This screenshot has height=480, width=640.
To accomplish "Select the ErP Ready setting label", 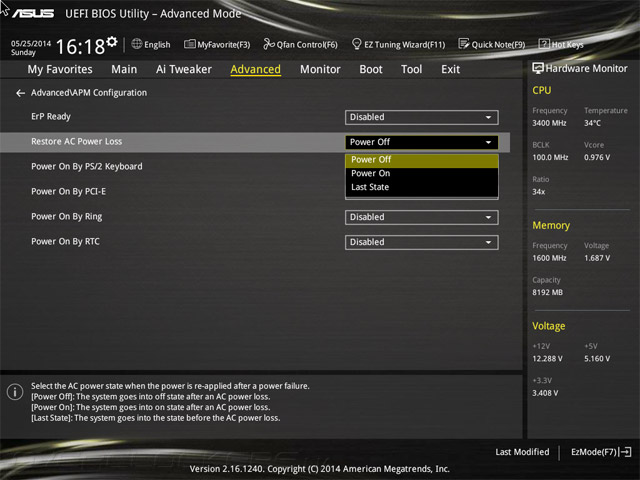I will pos(51,117).
